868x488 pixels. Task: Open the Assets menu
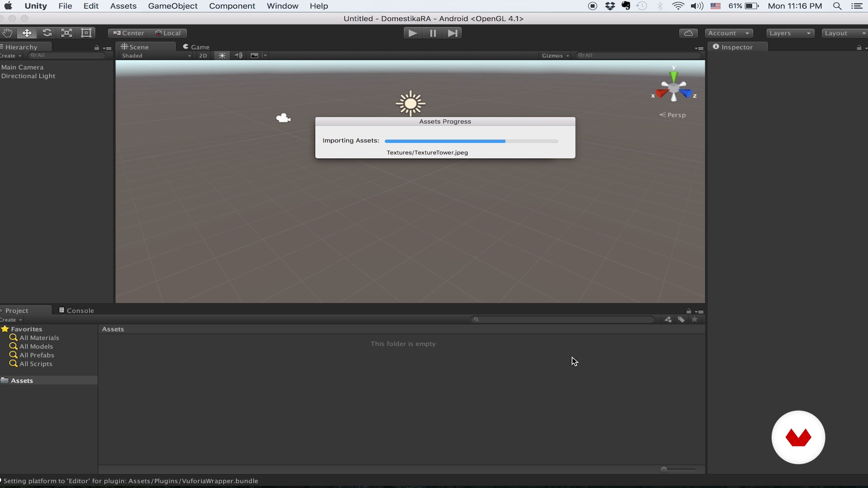pyautogui.click(x=123, y=6)
